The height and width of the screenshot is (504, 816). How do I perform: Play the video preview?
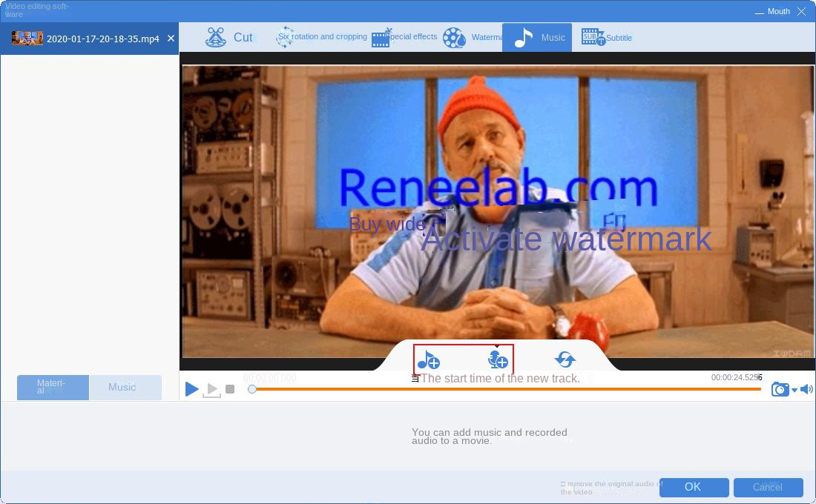pos(191,388)
